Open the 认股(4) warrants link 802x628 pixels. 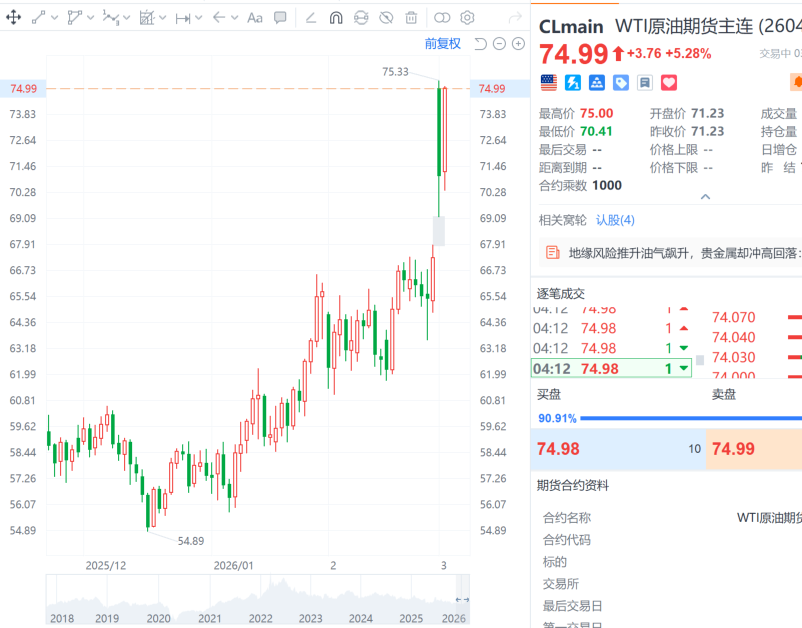(615, 220)
